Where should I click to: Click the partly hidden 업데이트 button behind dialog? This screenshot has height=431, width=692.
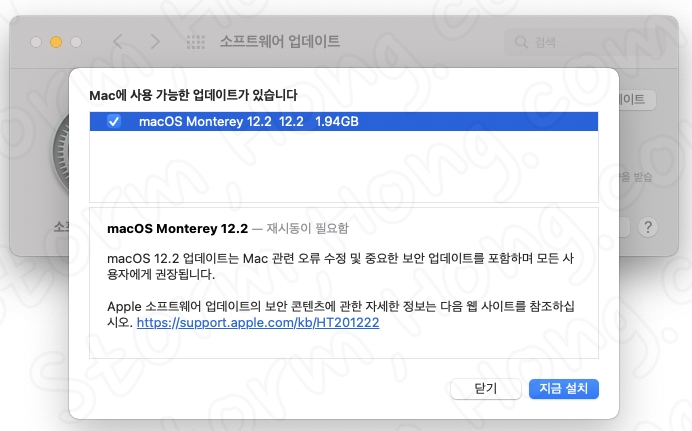pos(637,100)
